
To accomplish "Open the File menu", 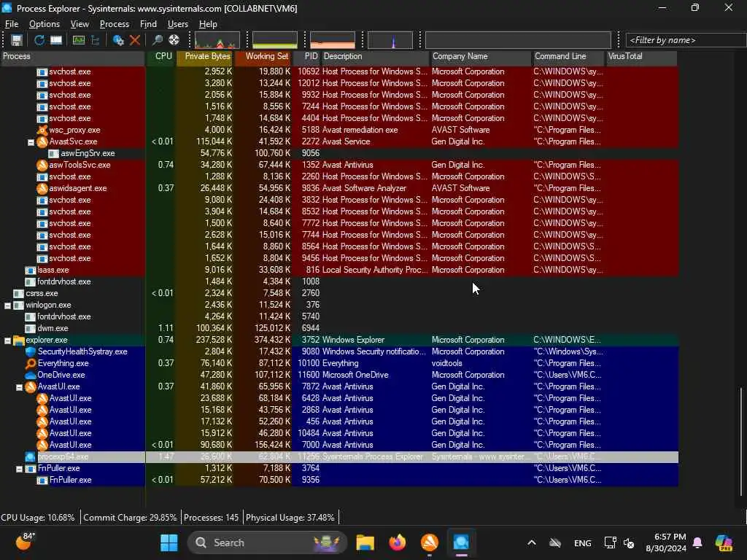I will tap(12, 24).
